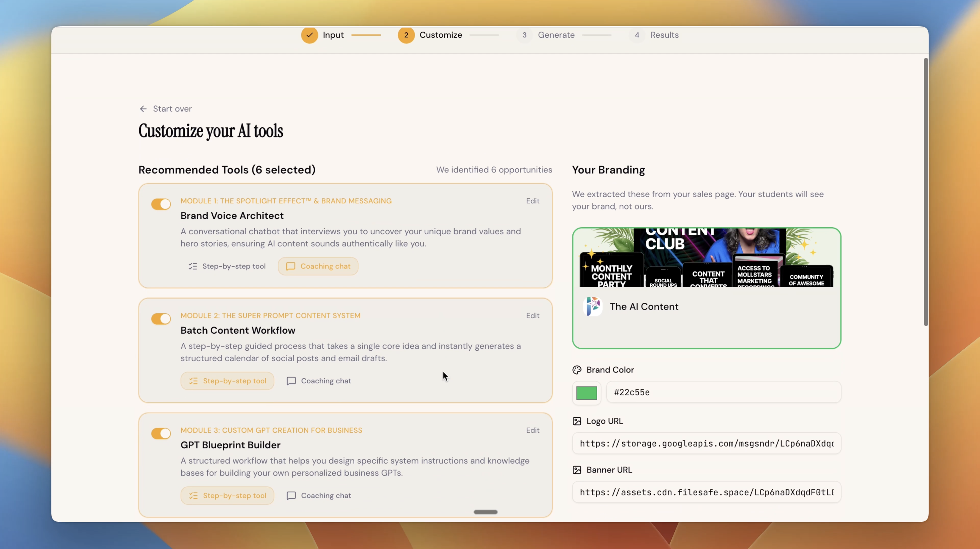Open Coaching chat for GPT Blueprint Builder
Screen dimensions: 980x549
pyautogui.click(x=318, y=495)
